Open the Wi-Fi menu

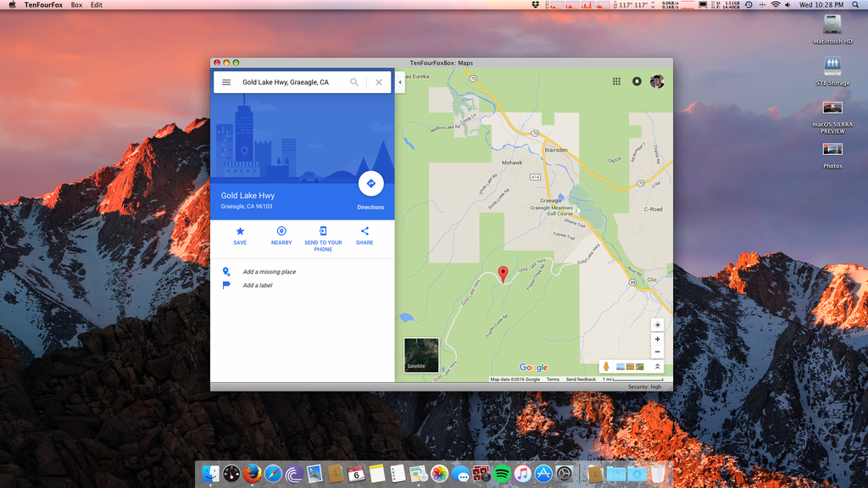(x=775, y=5)
